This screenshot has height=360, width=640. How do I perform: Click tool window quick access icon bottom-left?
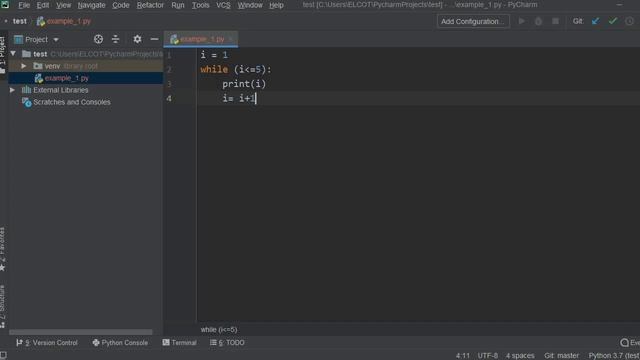pos(3,356)
